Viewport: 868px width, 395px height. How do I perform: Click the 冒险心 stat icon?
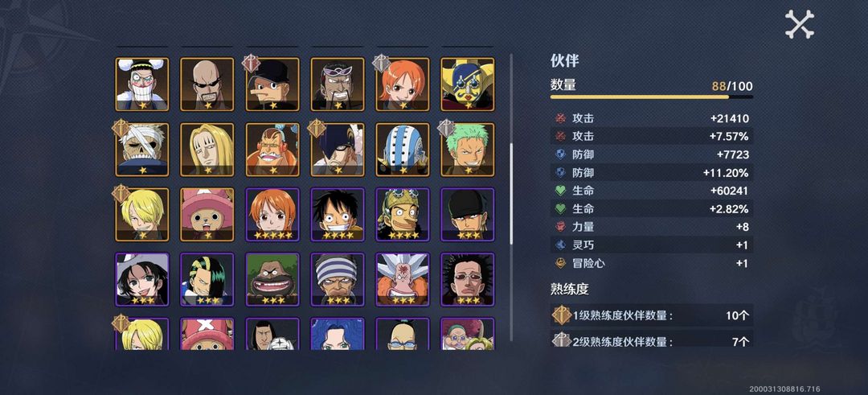click(560, 263)
